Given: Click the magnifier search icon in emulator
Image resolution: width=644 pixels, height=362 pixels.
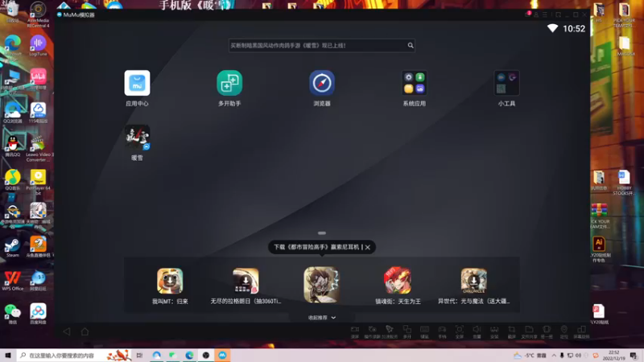Looking at the screenshot, I should pos(411,46).
